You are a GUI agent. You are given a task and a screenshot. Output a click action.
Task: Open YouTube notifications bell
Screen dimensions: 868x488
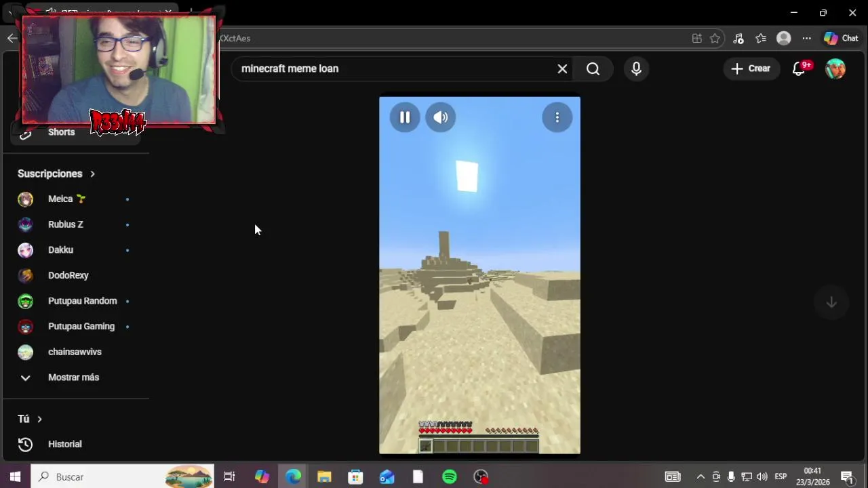(x=799, y=68)
